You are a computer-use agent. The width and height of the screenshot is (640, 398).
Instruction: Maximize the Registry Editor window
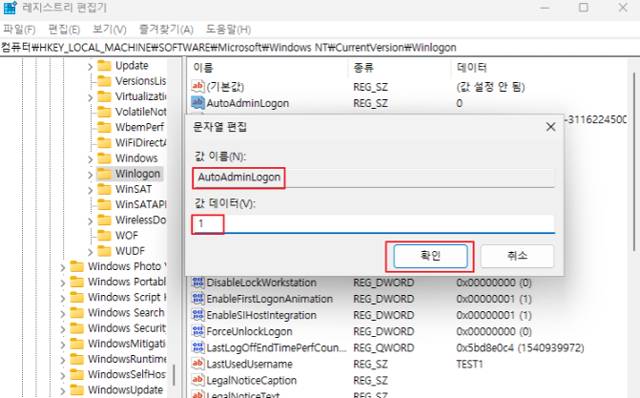click(x=584, y=7)
